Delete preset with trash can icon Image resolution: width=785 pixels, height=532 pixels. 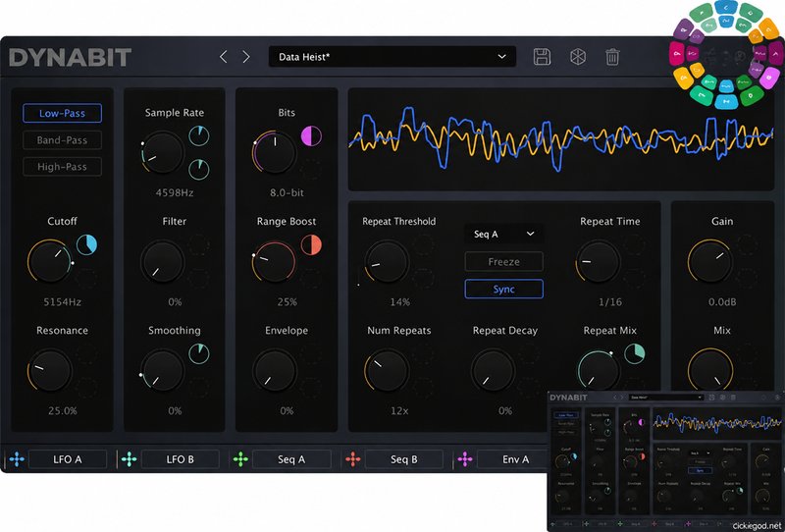[x=612, y=57]
